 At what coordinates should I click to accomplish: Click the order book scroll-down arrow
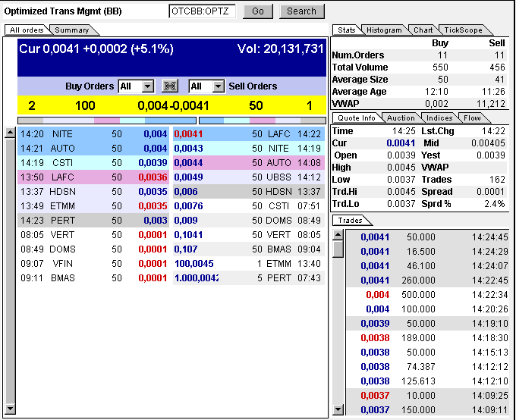(10, 411)
